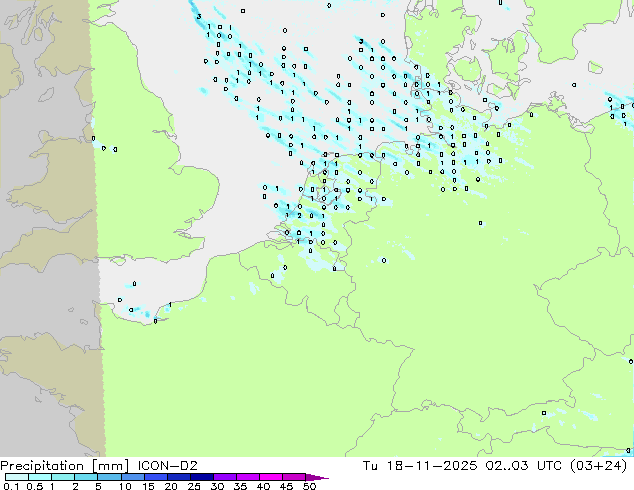Click the '0.1' legend scale label

pos(11,486)
